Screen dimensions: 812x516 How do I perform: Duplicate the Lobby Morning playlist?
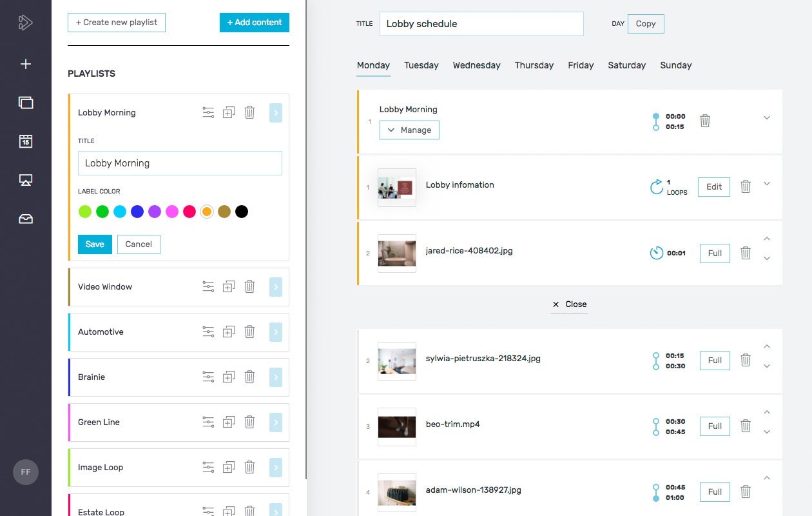click(x=229, y=113)
